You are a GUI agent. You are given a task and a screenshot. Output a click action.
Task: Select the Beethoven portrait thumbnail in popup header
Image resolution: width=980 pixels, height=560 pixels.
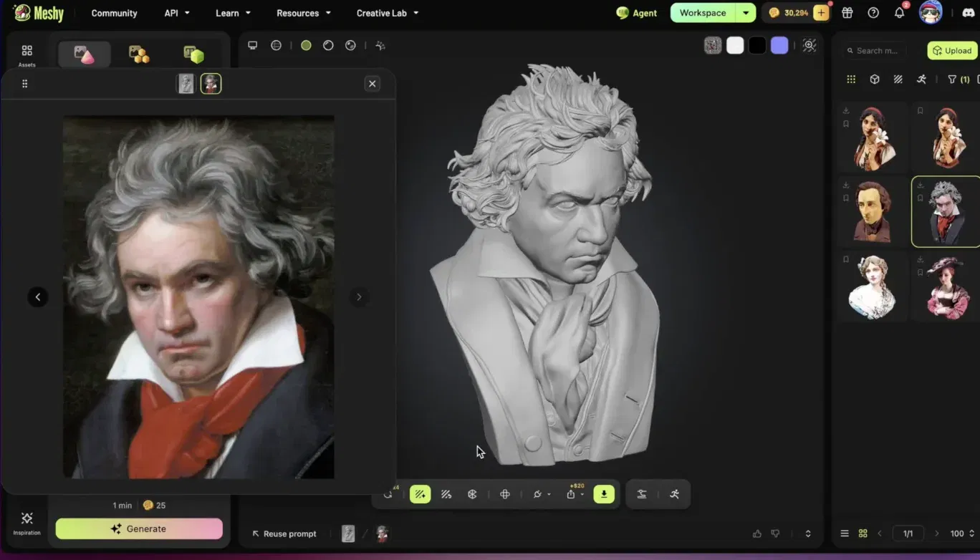coord(211,84)
